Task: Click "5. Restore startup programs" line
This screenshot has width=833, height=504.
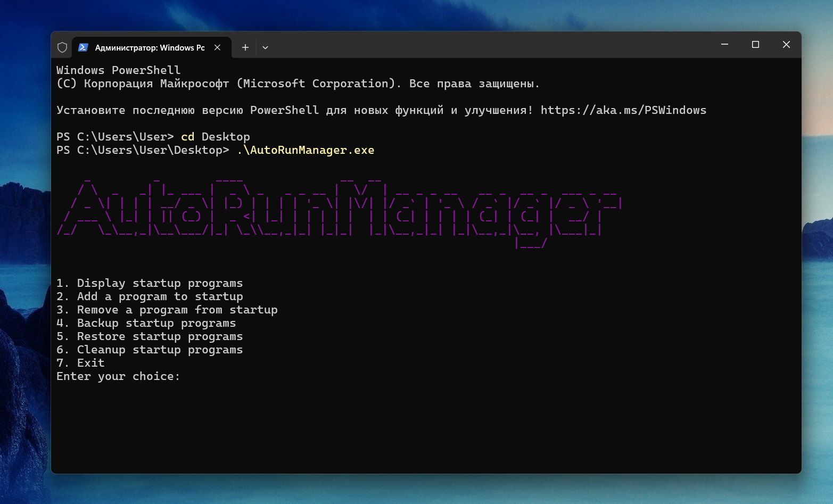Action: click(150, 336)
